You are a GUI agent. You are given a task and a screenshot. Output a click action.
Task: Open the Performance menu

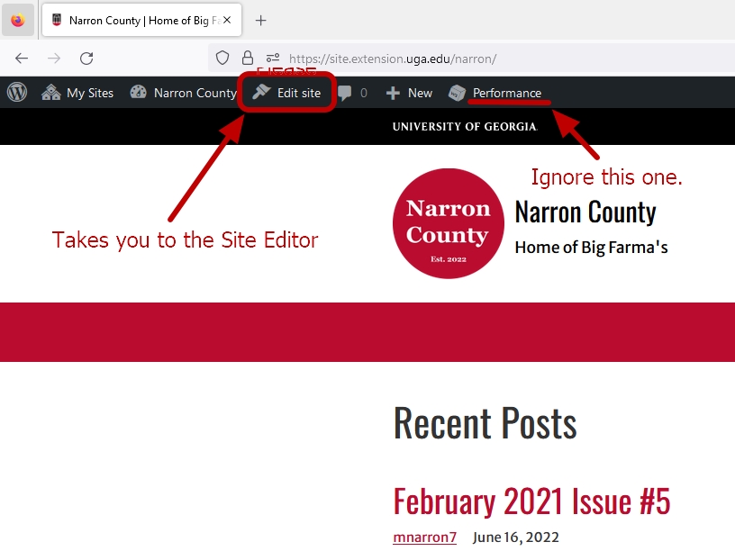[x=495, y=93]
